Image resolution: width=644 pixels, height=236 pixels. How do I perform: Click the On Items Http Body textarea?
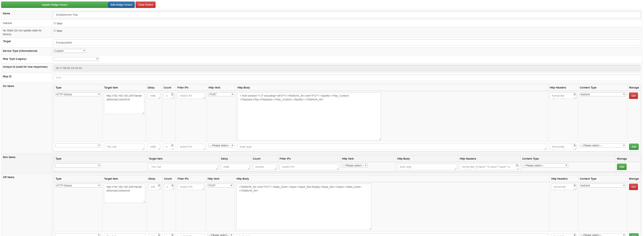[x=309, y=116]
